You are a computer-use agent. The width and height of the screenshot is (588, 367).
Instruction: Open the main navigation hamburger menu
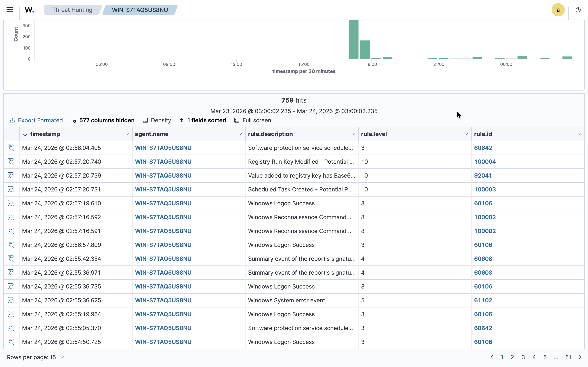10,10
